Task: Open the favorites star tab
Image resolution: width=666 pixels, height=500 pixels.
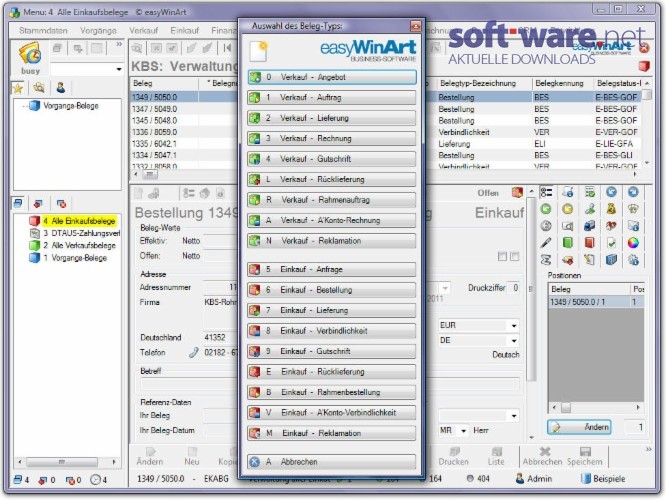Action: point(18,88)
